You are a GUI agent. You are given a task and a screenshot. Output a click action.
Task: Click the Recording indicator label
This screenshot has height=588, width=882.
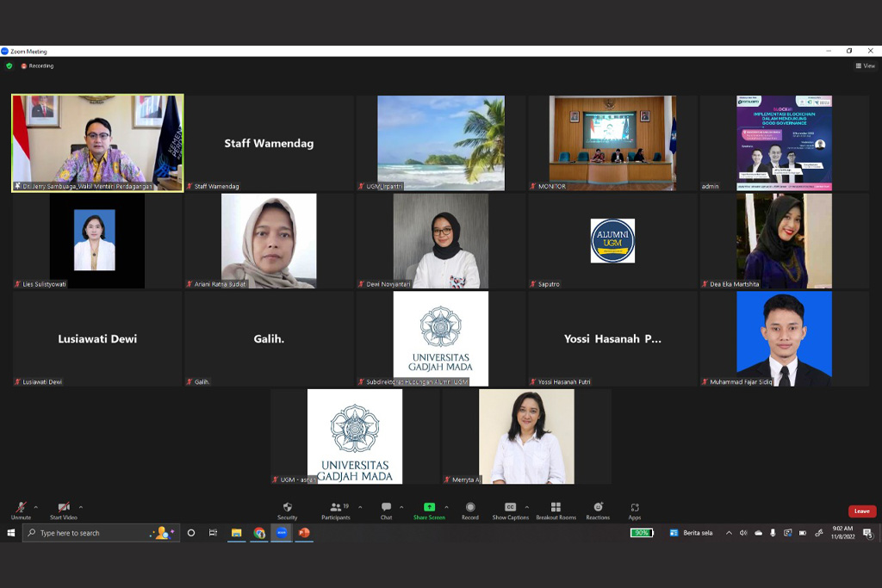click(40, 65)
